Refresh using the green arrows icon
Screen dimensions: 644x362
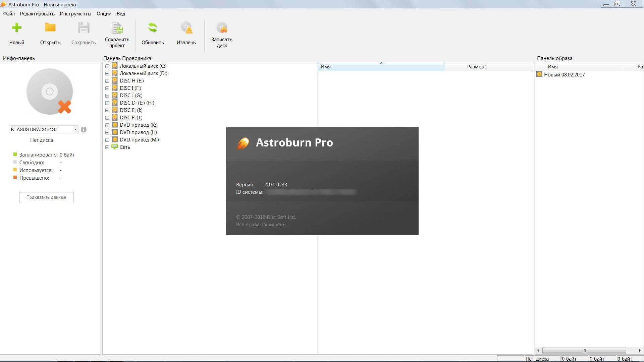click(x=153, y=28)
